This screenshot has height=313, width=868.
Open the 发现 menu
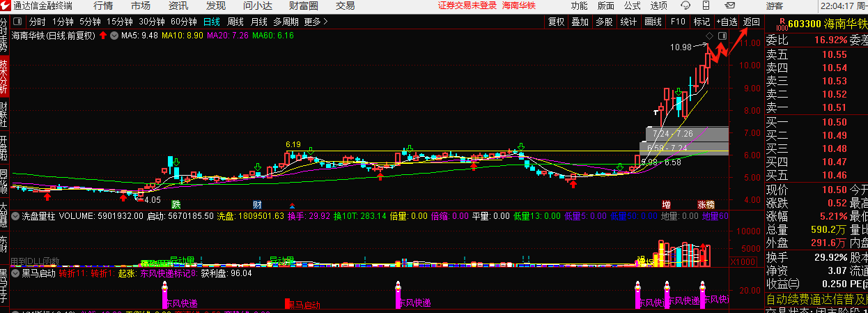click(215, 6)
